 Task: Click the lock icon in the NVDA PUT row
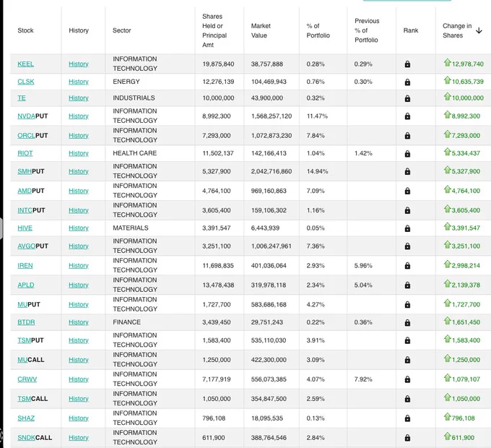(407, 116)
